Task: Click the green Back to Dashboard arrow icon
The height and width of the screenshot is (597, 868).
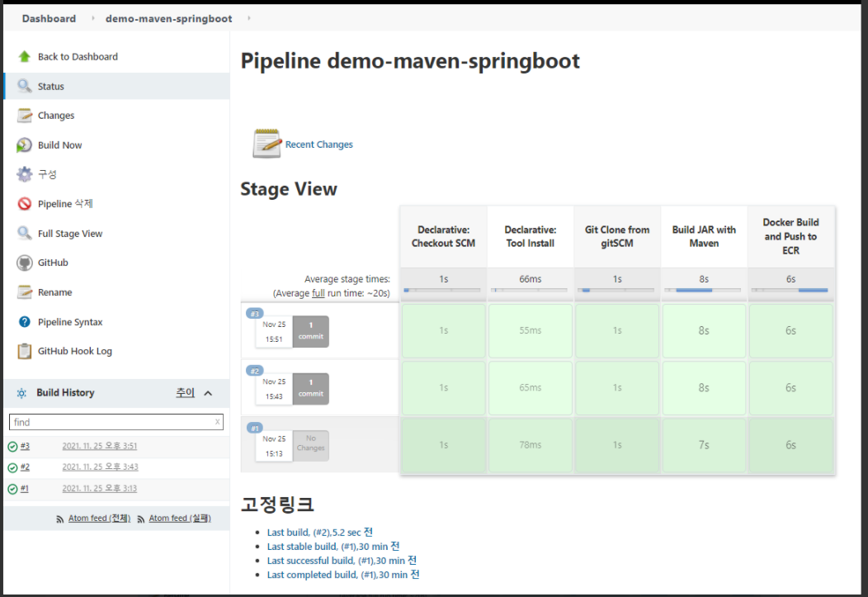Action: click(x=25, y=56)
